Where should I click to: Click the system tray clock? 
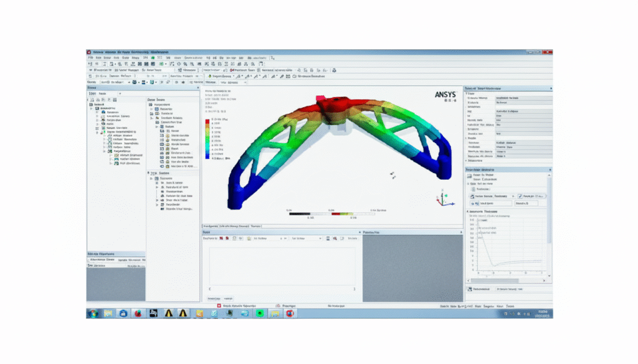tap(541, 313)
